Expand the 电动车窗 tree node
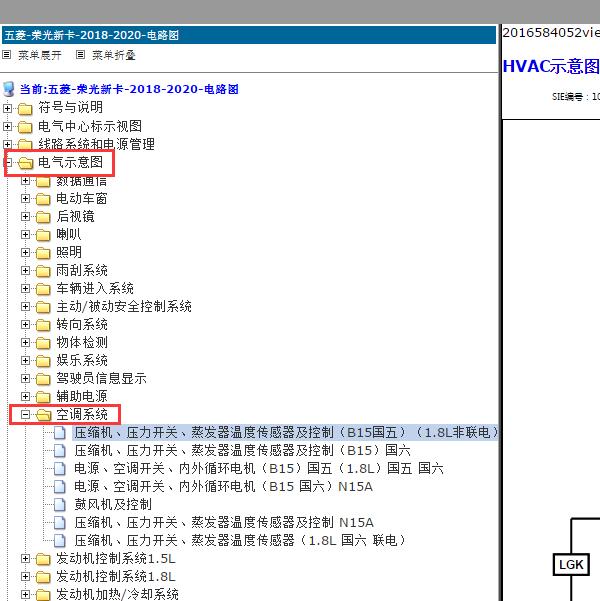The image size is (600, 601). pyautogui.click(x=25, y=199)
